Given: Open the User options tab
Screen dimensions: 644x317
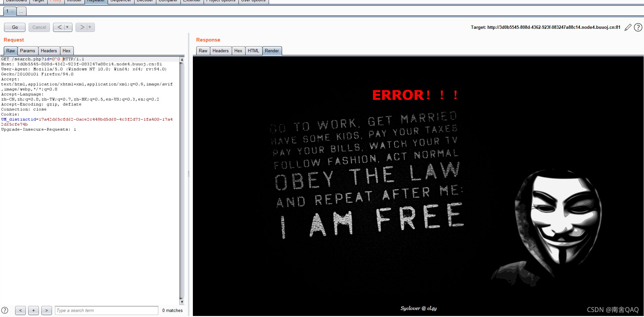Looking at the screenshot, I should tap(254, 1).
